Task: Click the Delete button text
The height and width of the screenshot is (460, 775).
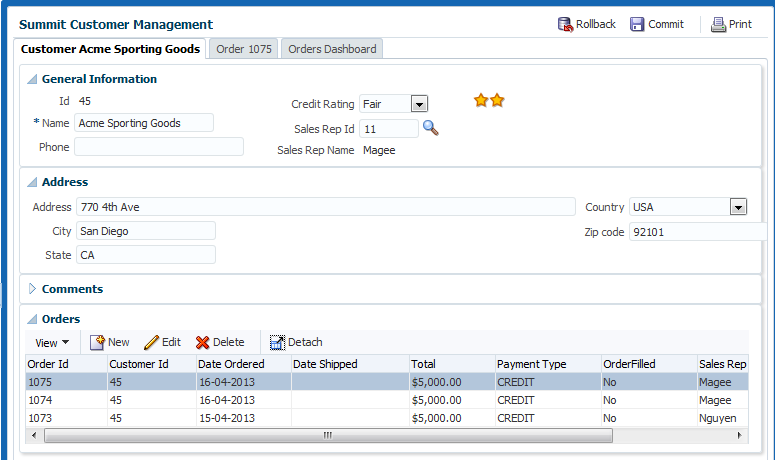Action: tap(228, 342)
